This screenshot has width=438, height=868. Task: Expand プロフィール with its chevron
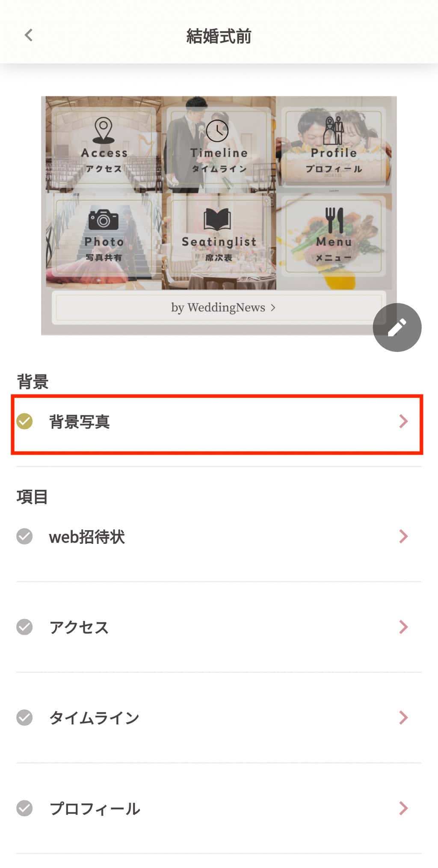(x=403, y=808)
